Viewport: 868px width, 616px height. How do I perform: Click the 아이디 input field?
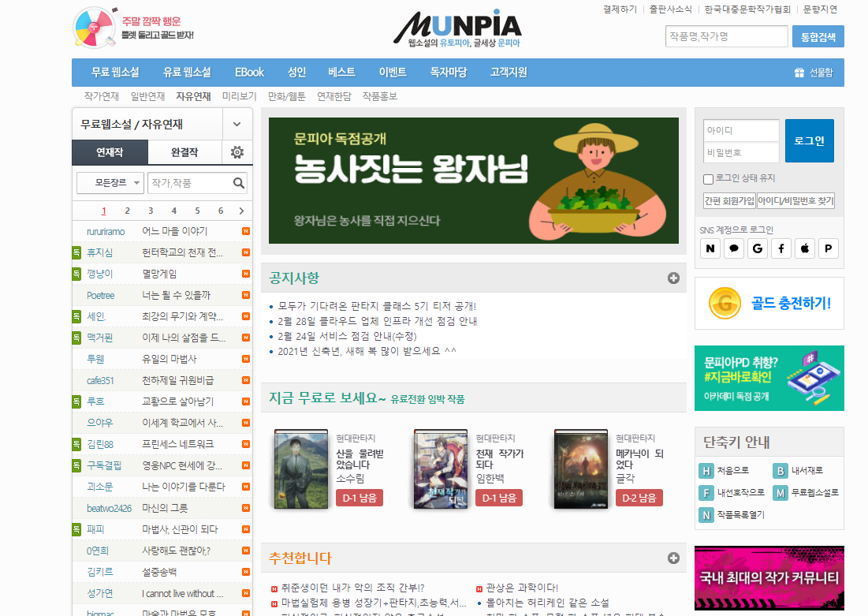click(x=741, y=130)
